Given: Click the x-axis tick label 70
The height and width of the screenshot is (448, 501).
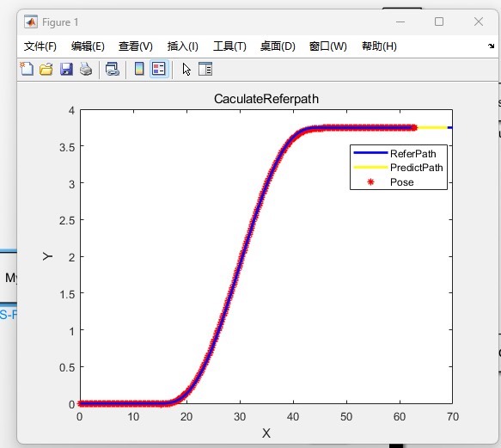Looking at the screenshot, I should (x=453, y=417).
